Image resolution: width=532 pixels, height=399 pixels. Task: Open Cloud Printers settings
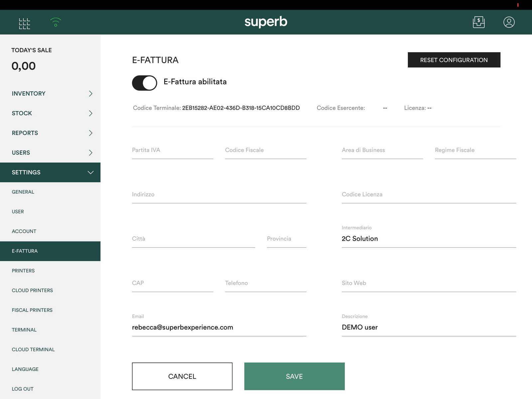[x=50, y=290]
